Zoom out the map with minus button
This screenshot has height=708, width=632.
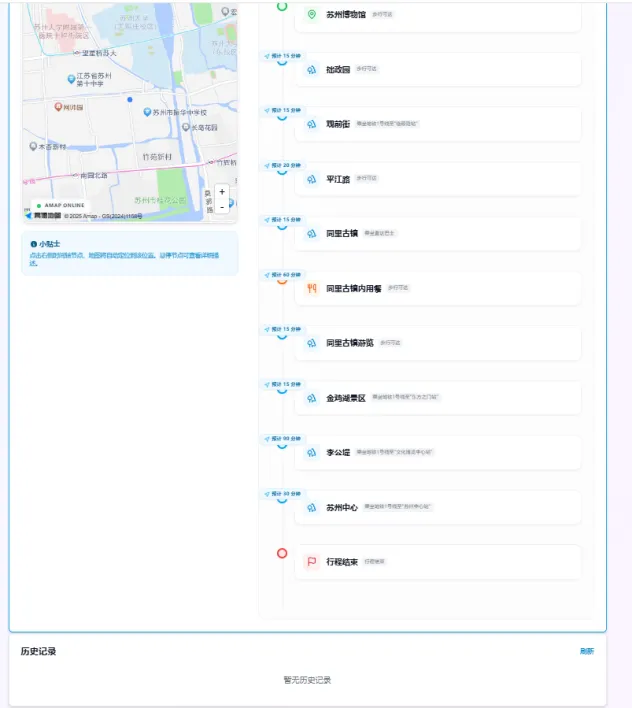[222, 207]
